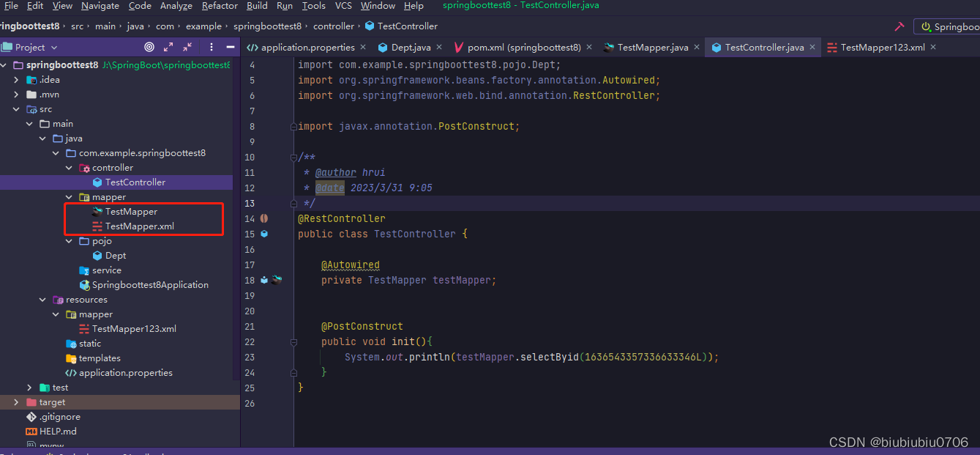Click the Build Project hammer icon
Viewport: 980px width, 455px height.
point(899,24)
